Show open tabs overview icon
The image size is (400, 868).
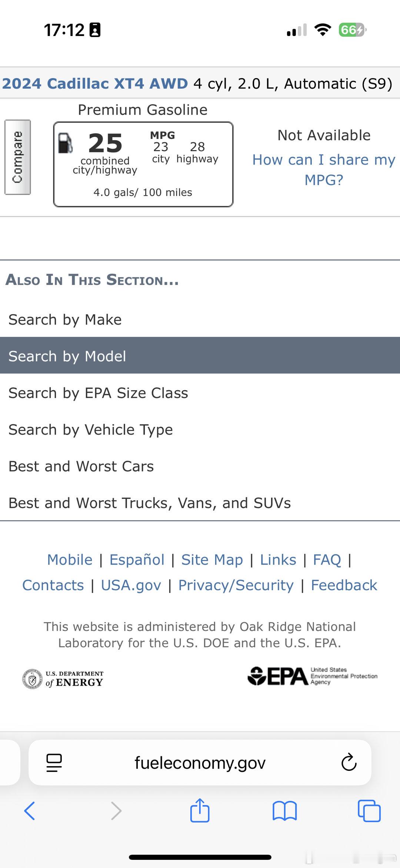pos(369,811)
